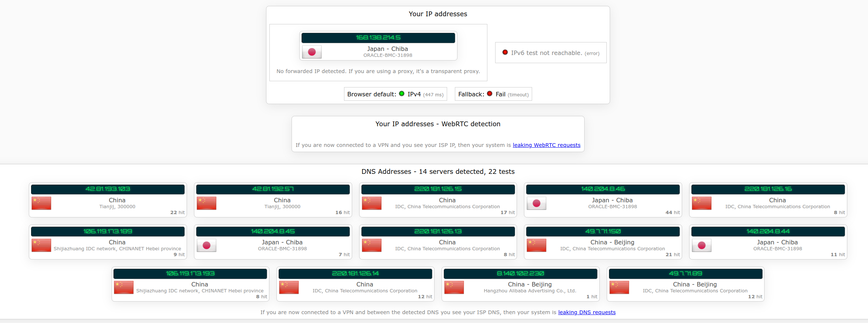This screenshot has width=868, height=323.
Task: Click the Japan flag under 140.204.8.46
Action: click(537, 203)
